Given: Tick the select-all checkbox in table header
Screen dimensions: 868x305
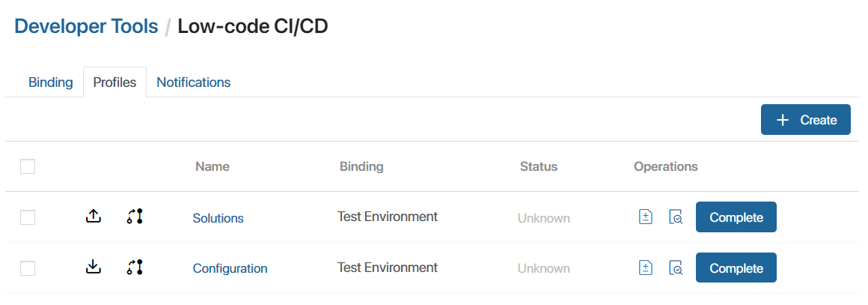Looking at the screenshot, I should (x=28, y=166).
